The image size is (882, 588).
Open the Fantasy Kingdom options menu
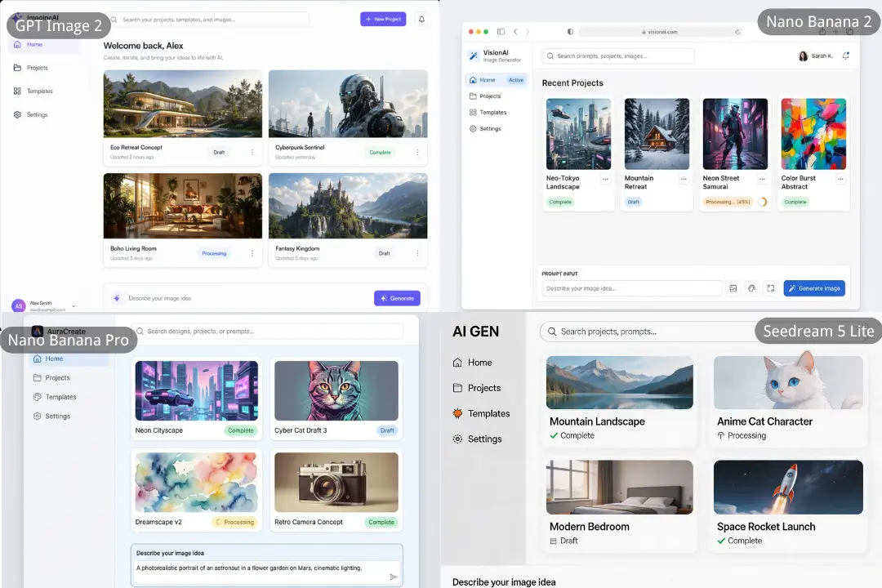[x=417, y=253]
